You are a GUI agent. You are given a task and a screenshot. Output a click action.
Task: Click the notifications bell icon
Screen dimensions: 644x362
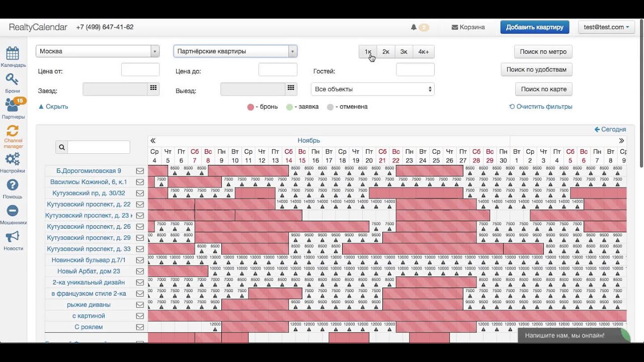pos(414,27)
